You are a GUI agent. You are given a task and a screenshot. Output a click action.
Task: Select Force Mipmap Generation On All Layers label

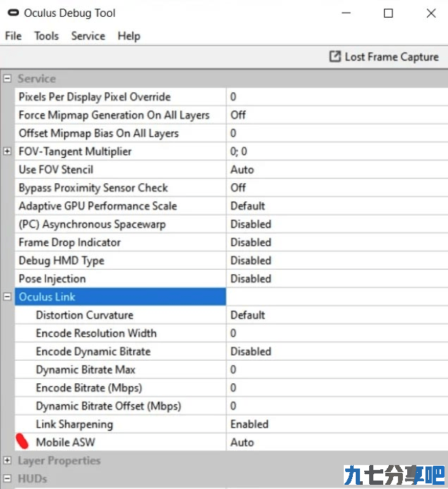pos(114,115)
